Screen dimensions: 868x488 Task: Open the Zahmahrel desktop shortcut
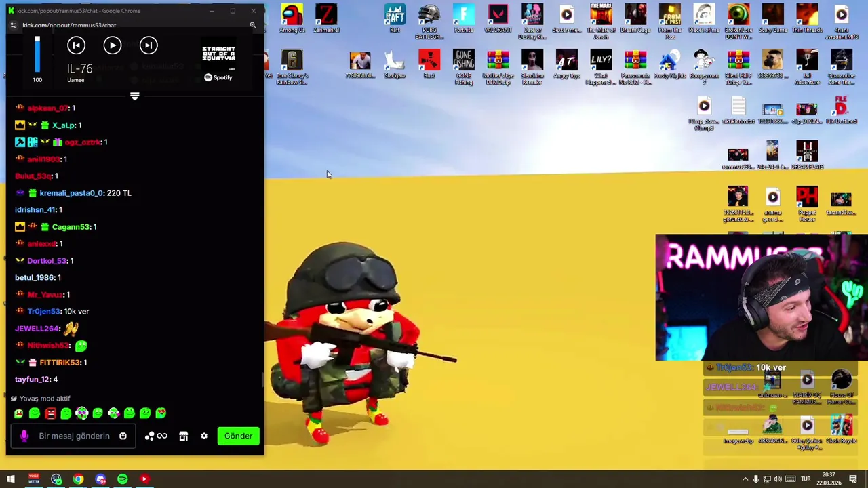(326, 18)
